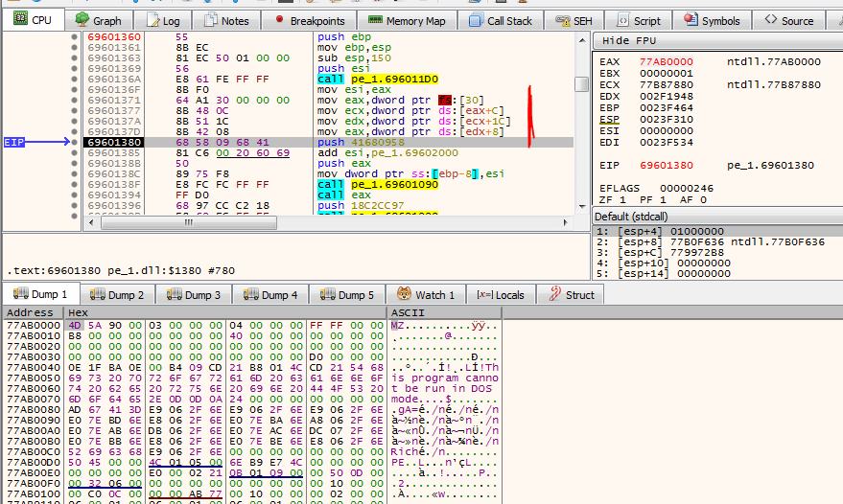Click disassembly scrollbar down arrow
Viewport: 843px width, 504px height.
point(582,206)
